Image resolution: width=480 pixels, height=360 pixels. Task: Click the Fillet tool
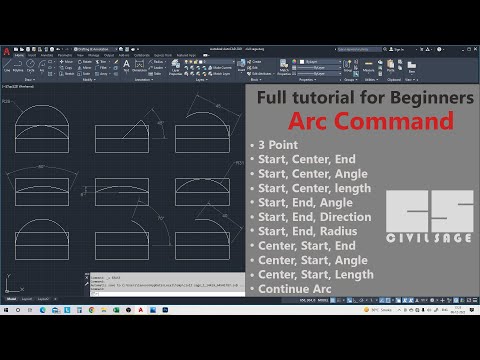point(101,68)
